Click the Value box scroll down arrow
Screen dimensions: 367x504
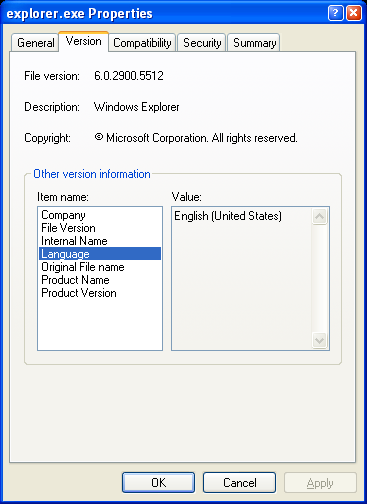click(x=319, y=340)
